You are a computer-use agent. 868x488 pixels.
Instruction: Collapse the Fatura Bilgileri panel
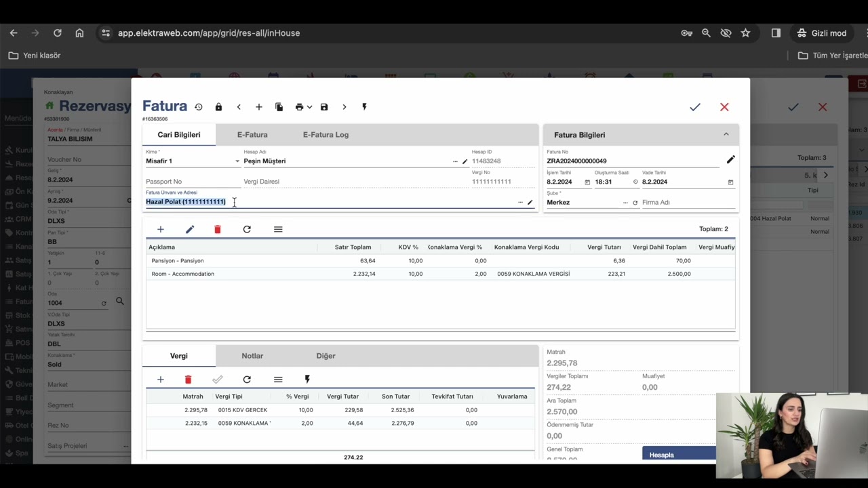coord(726,134)
